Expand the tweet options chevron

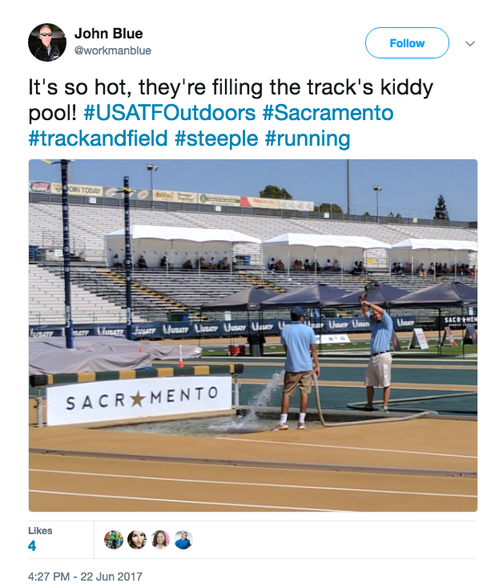[x=470, y=43]
